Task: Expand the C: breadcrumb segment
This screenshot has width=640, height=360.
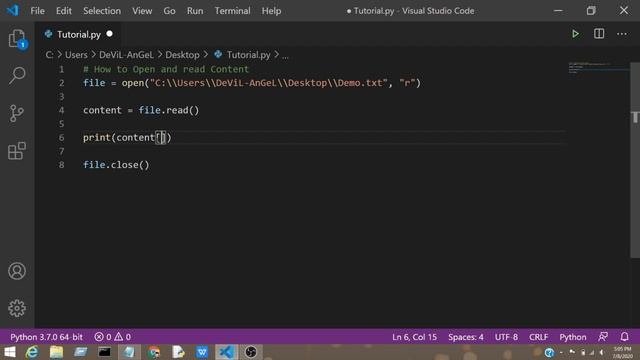Action: tap(49, 55)
